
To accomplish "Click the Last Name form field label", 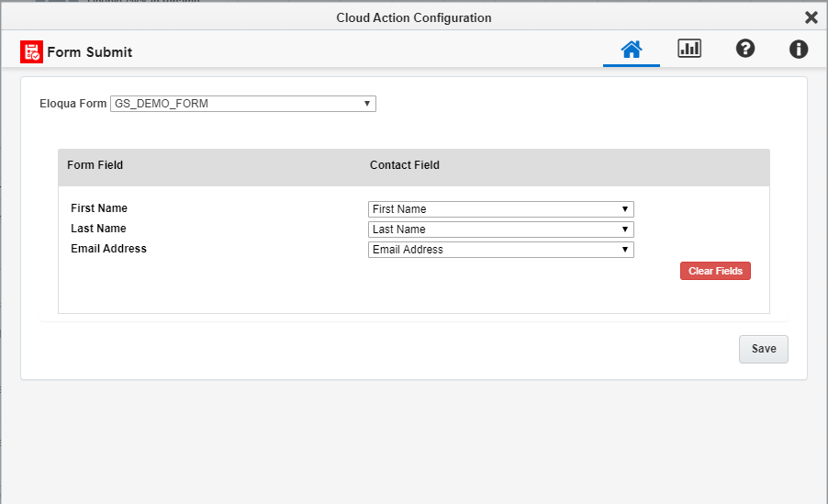I will 98,229.
